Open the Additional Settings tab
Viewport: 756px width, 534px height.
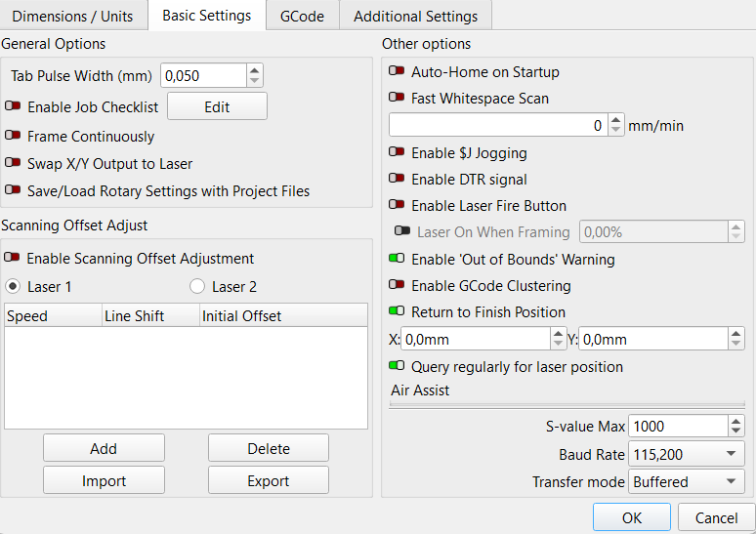click(415, 16)
